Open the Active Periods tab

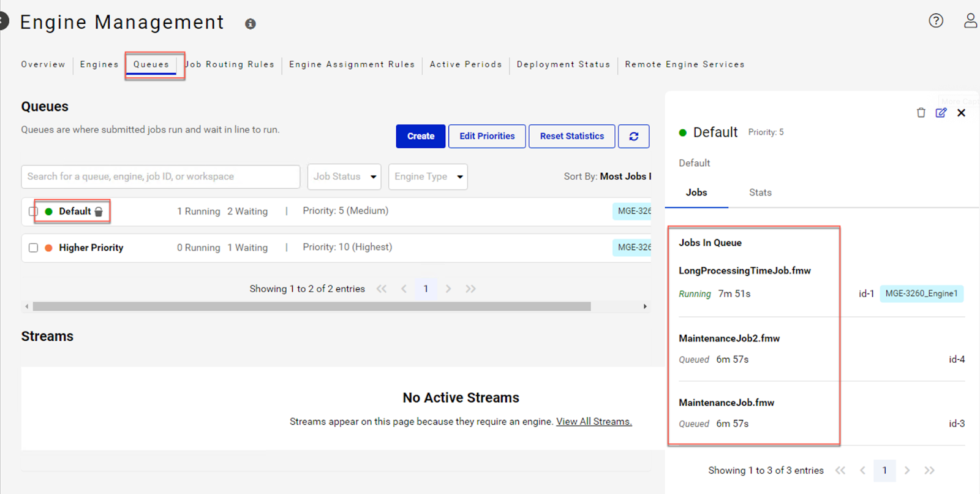tap(466, 64)
